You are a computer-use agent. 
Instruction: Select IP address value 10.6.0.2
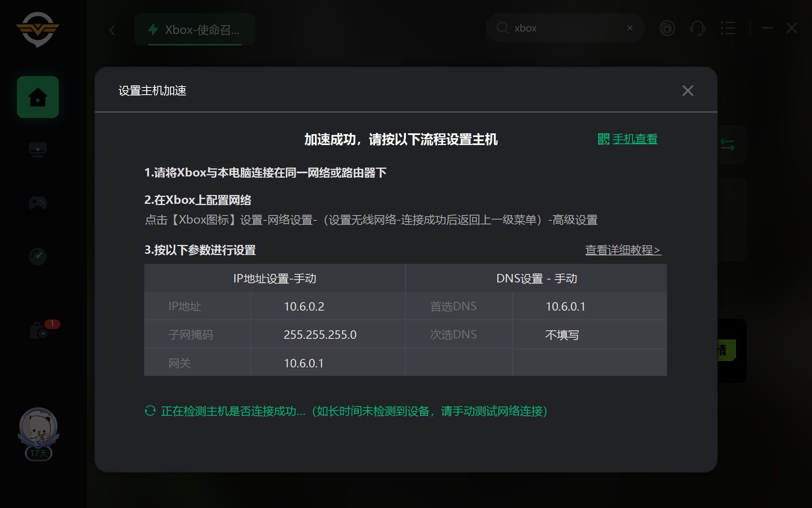[x=304, y=307]
